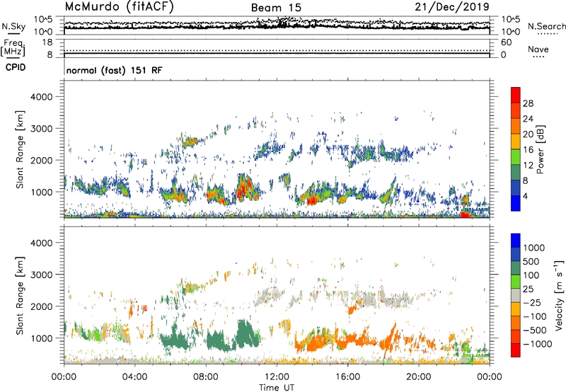Pick the gray velocity segment between 25 and -25

tap(516, 296)
